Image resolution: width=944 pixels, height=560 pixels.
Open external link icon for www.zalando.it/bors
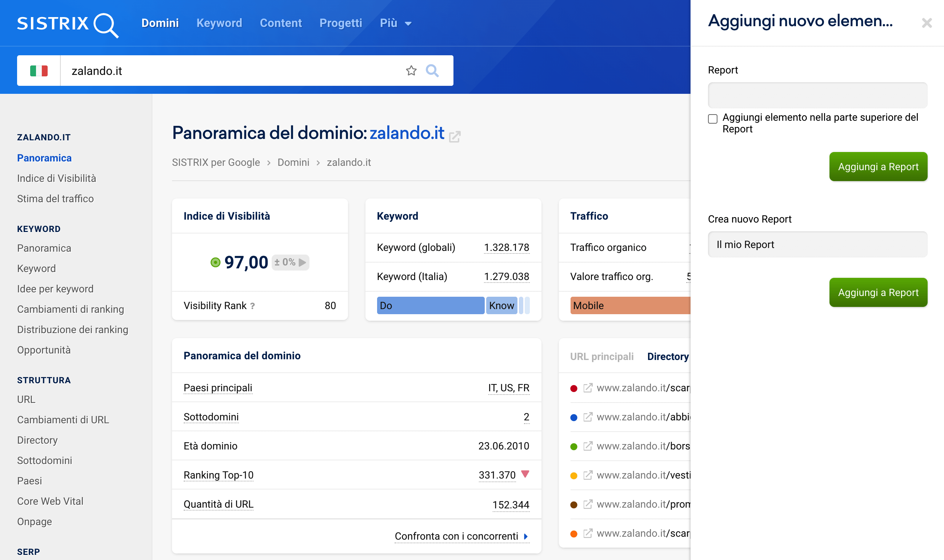point(588,446)
